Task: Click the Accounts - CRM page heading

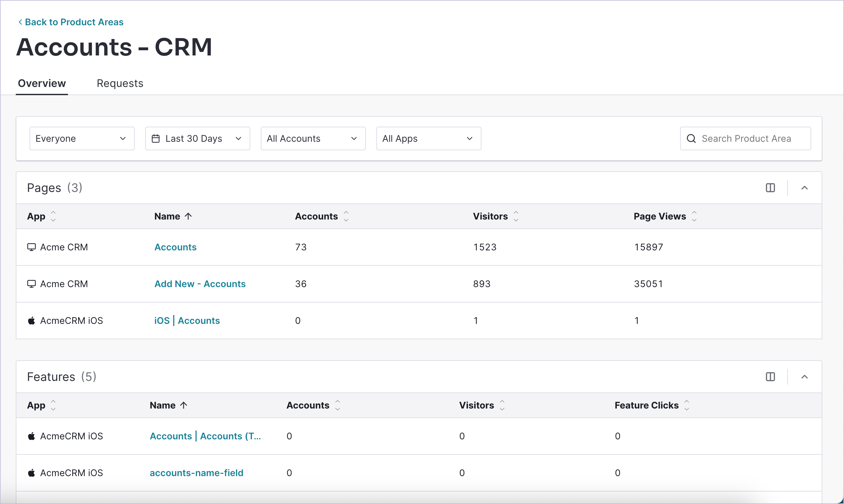Action: 114,47
